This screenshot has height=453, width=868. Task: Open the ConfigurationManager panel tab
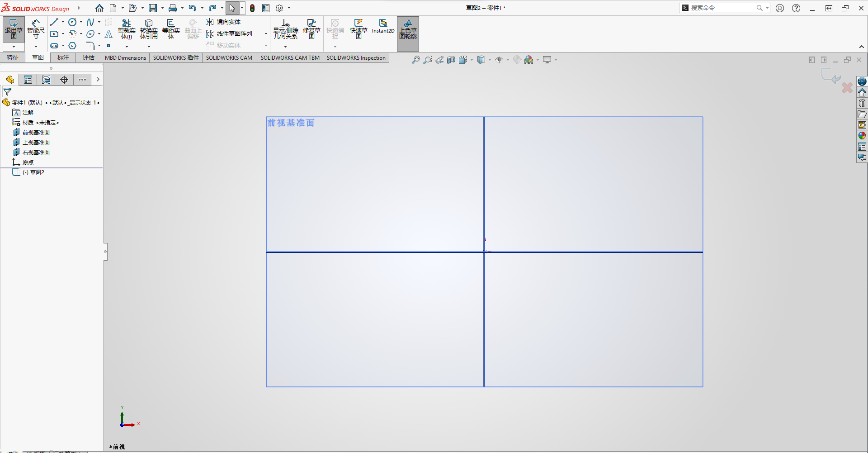click(46, 80)
